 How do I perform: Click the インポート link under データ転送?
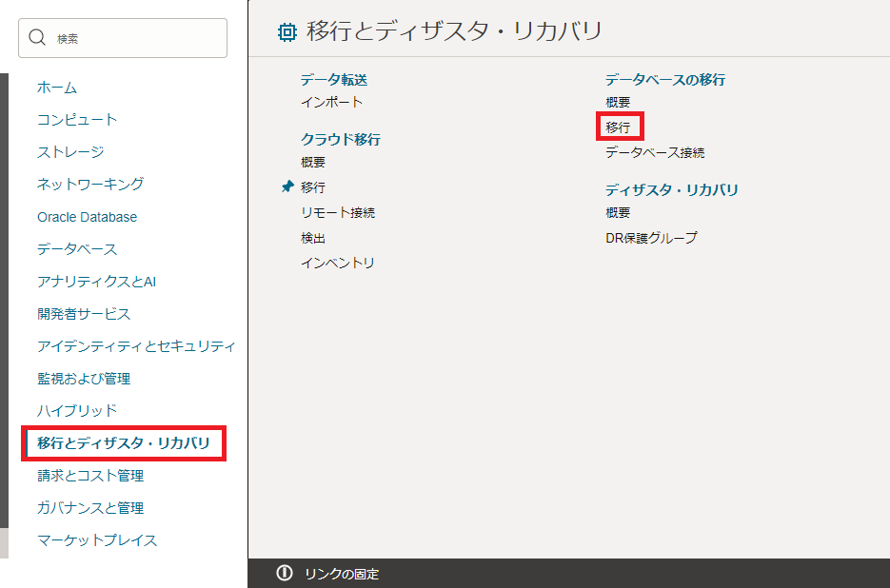[x=331, y=102]
